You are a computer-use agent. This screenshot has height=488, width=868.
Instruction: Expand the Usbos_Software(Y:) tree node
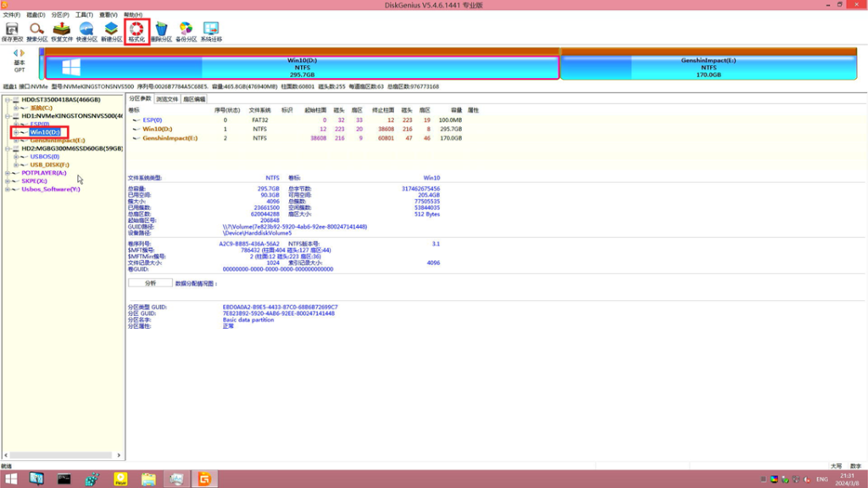click(7, 189)
